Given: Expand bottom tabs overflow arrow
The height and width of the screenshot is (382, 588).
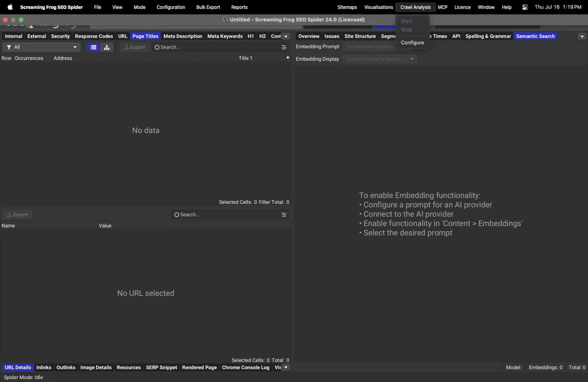Looking at the screenshot, I should (286, 367).
